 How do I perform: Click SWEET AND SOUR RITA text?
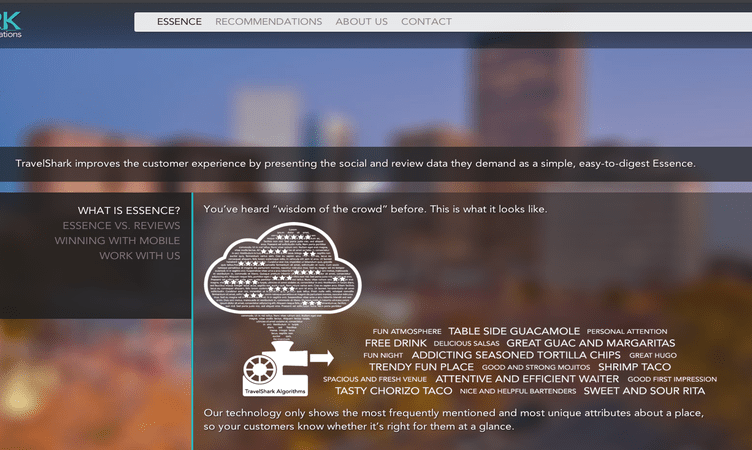click(x=644, y=391)
